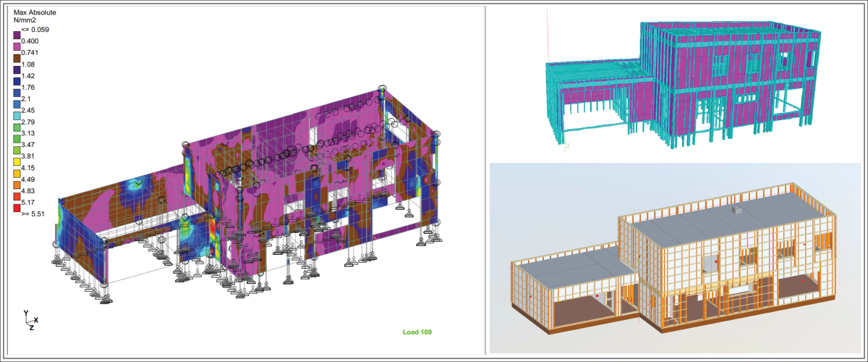Click the XYZ axis triad indicator
This screenshot has height=362, width=868.
29,321
